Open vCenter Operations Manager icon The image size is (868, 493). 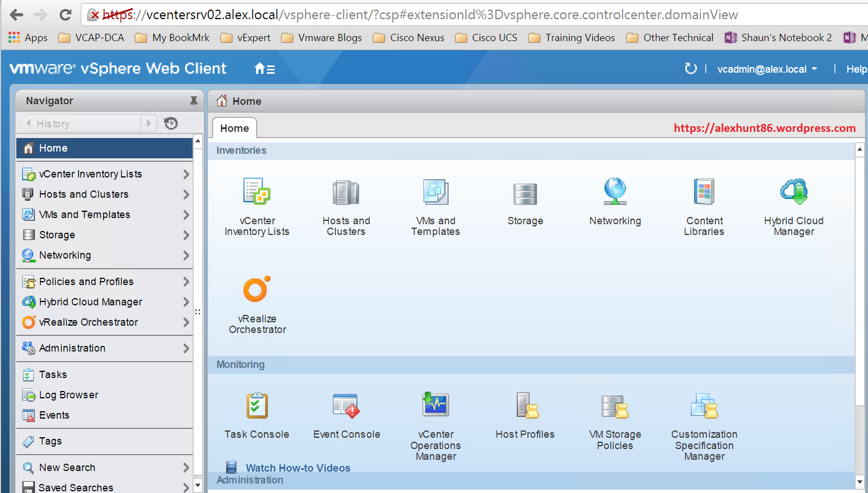pos(436,405)
